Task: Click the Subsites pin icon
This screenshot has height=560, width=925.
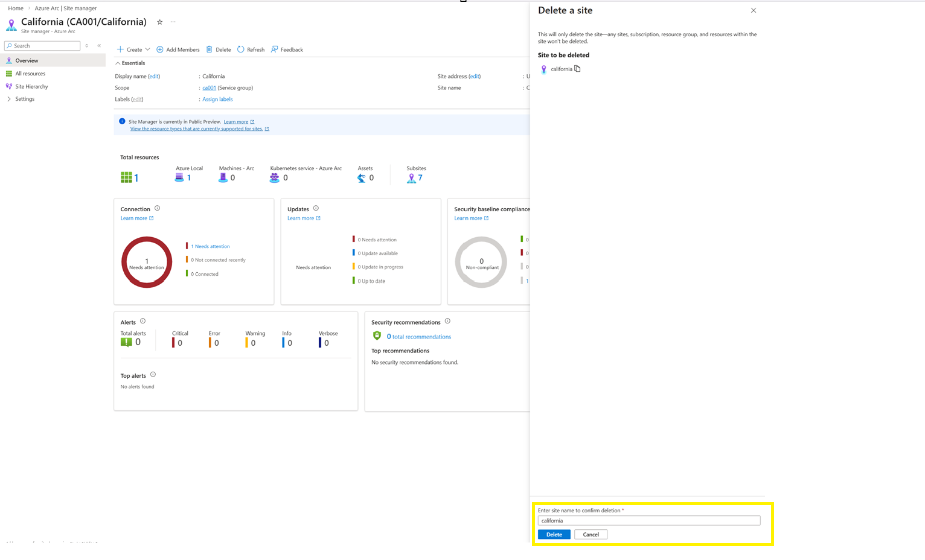Action: (x=411, y=178)
